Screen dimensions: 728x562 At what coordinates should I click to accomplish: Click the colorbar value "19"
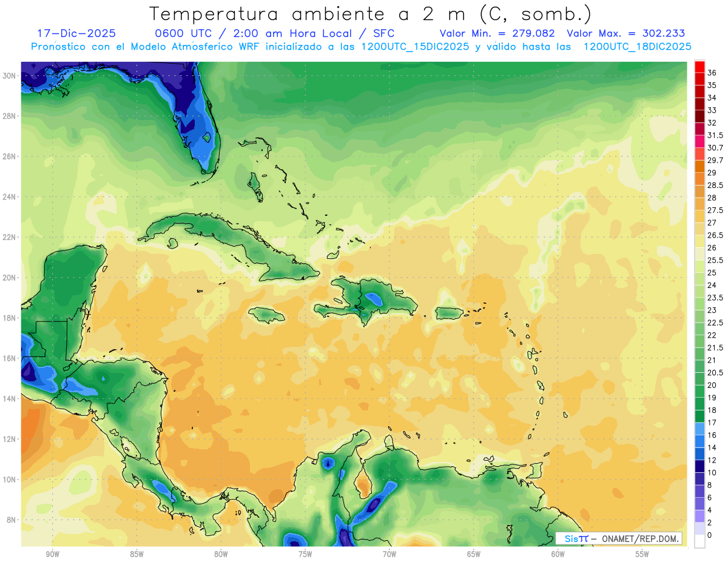712,398
